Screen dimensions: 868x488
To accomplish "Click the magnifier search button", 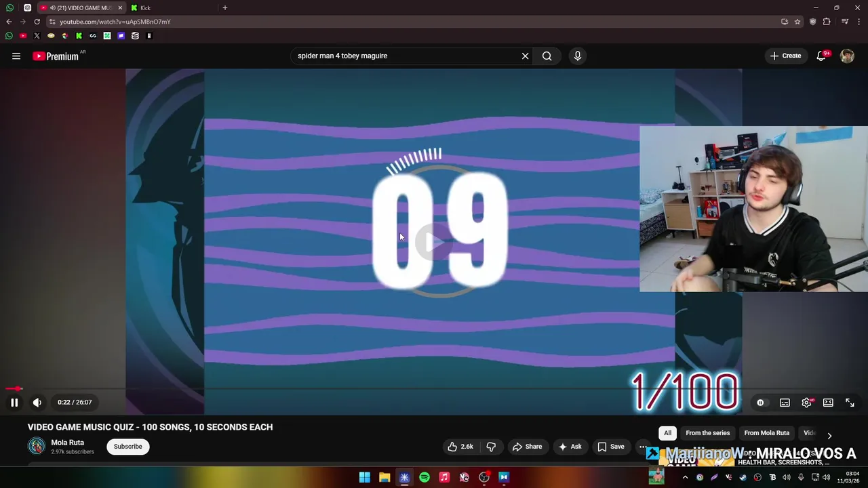I will coord(547,56).
